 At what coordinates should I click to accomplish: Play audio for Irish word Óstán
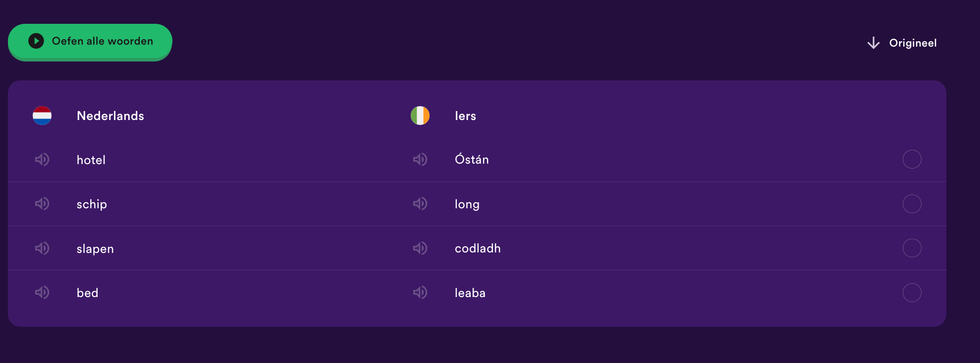420,159
